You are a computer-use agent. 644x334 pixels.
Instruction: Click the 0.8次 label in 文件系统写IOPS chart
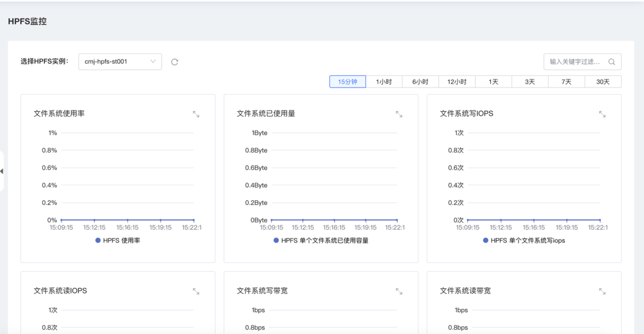coord(456,150)
